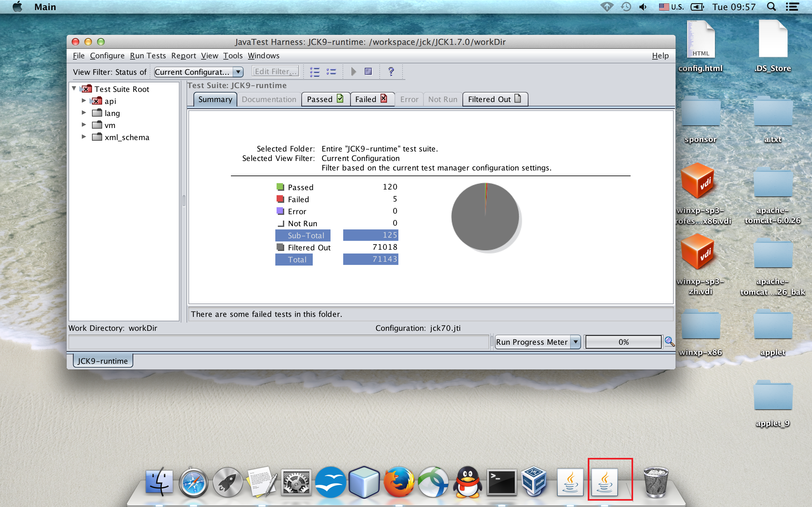
Task: Collapse the Test Suite Root node
Action: (74, 88)
